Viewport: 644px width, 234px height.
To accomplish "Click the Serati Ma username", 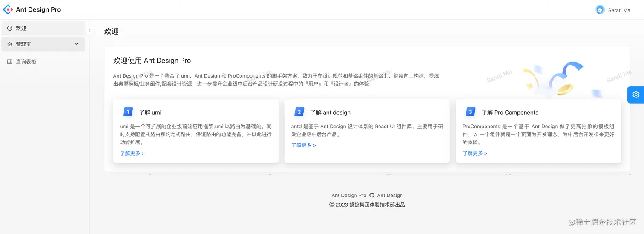I will coord(619,10).
